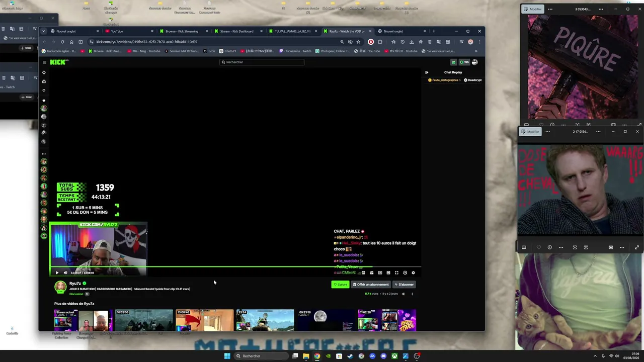The width and height of the screenshot is (644, 362).
Task: Seek on the green video progress bar
Action: coord(235,267)
